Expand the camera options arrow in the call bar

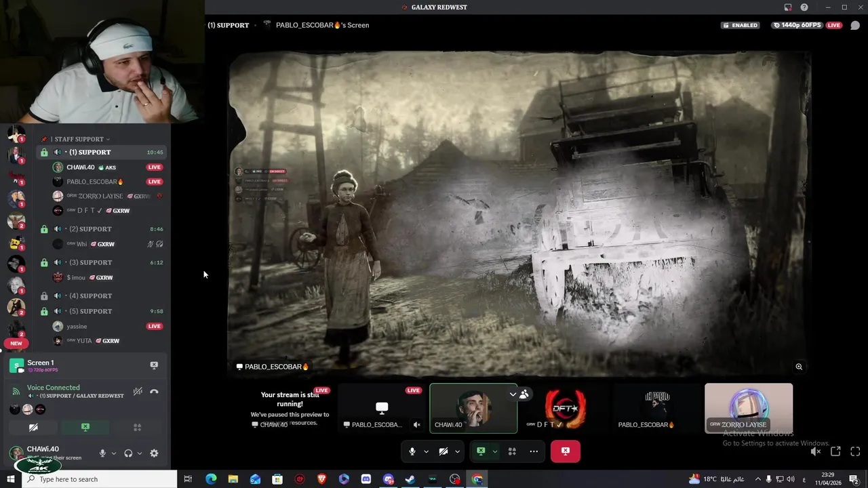coord(457,451)
